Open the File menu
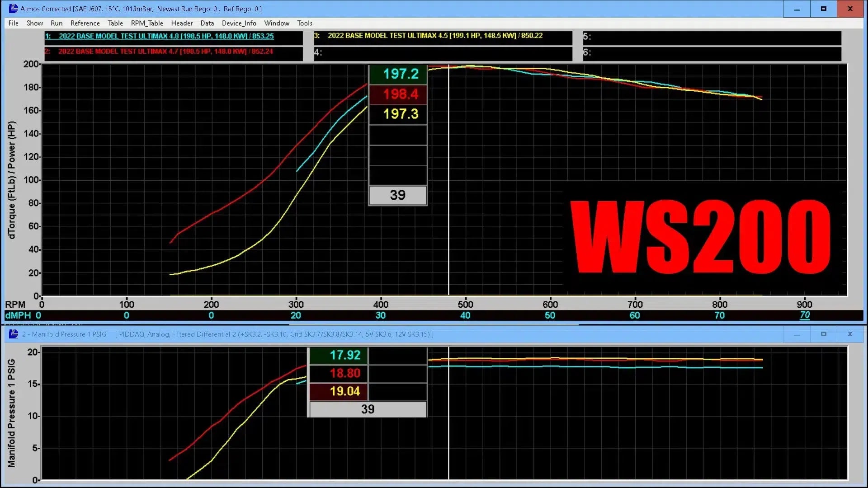Image resolution: width=868 pixels, height=488 pixels. (13, 23)
